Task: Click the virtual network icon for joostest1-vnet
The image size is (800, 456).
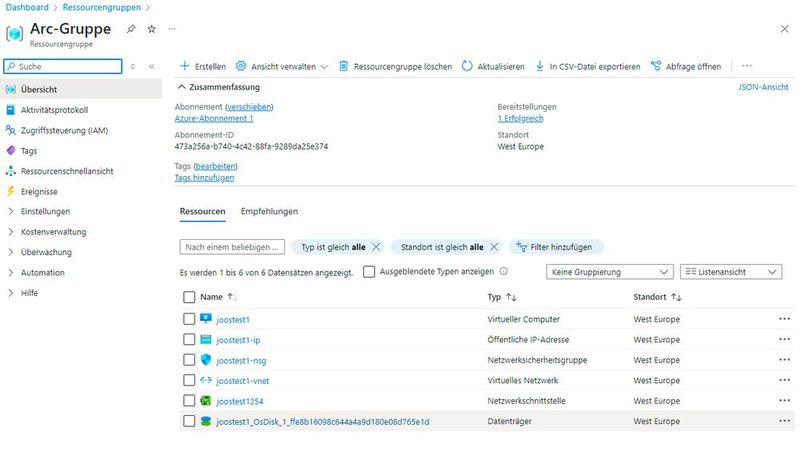Action: pos(206,380)
